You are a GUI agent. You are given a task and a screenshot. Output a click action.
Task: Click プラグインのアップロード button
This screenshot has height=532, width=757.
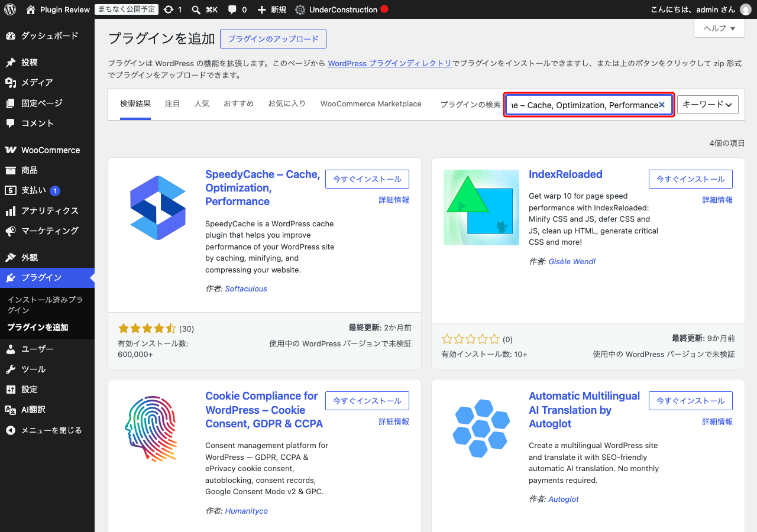273,39
